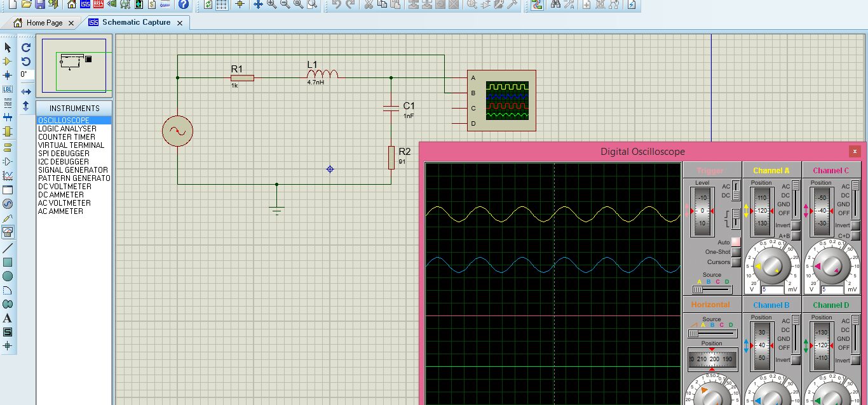
Task: Click the Pan view cross-arrows icon
Action: click(x=258, y=4)
